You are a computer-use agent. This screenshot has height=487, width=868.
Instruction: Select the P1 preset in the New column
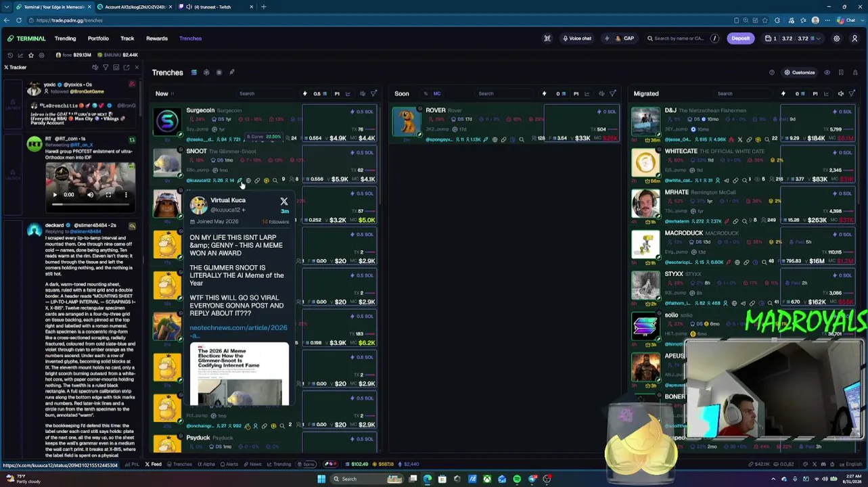coord(337,93)
